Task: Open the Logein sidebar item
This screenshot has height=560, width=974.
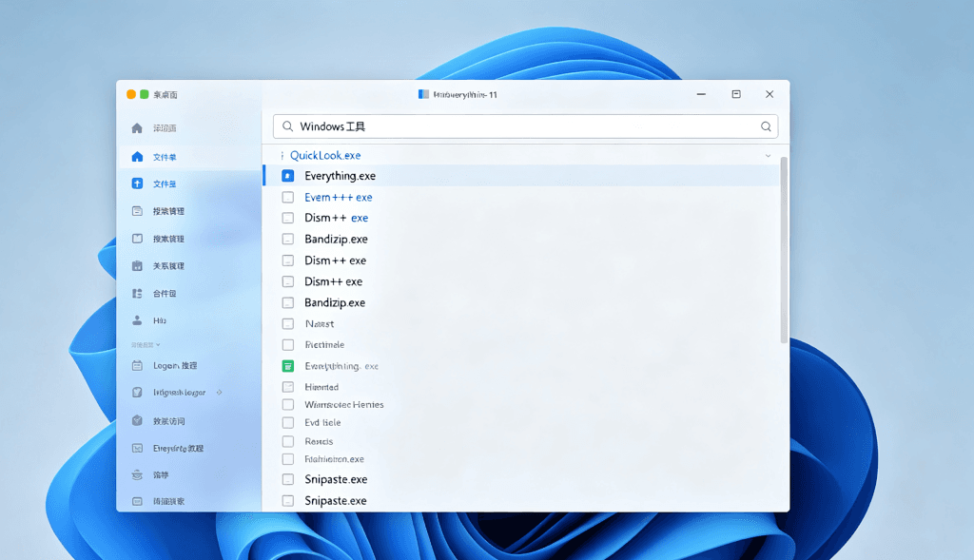Action: coord(175,366)
